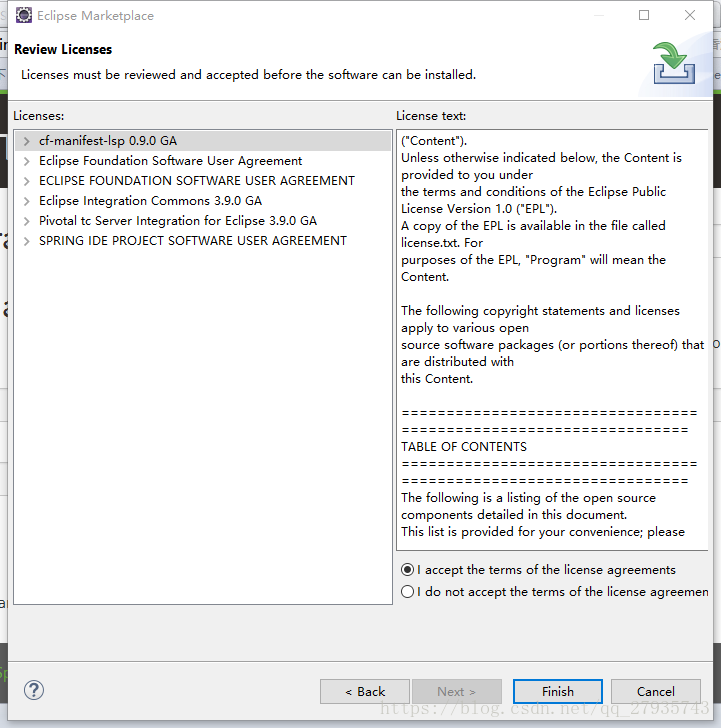This screenshot has width=721, height=728.
Task: Select accept the license agreements radio
Action: [x=408, y=569]
